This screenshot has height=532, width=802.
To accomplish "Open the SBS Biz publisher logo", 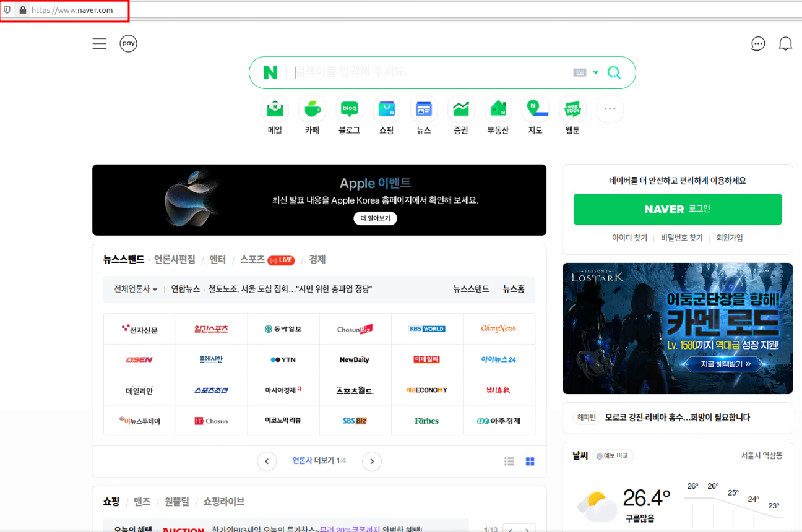I will click(x=355, y=421).
